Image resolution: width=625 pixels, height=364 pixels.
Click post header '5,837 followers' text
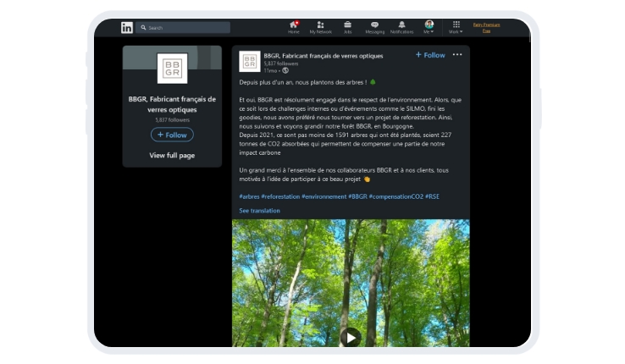point(280,63)
